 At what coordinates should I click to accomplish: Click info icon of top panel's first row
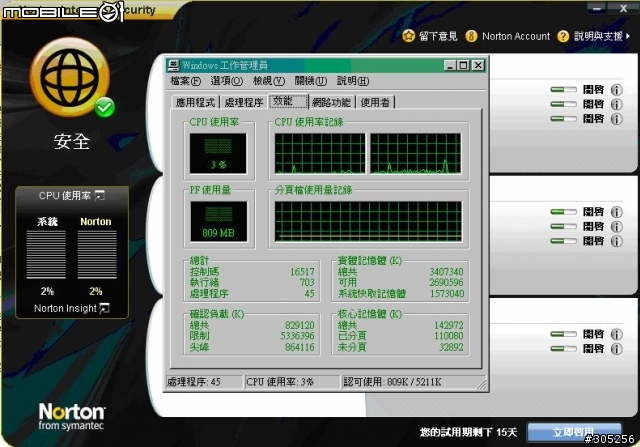click(x=616, y=89)
